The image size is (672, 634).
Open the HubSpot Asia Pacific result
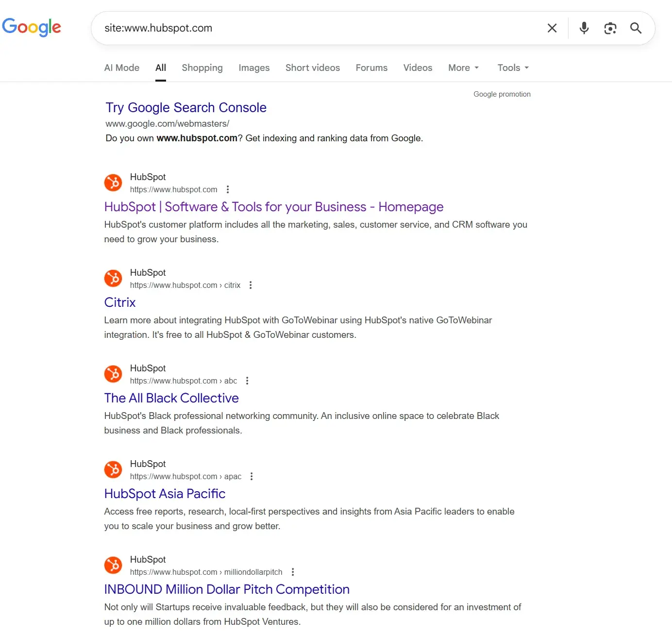coord(165,493)
